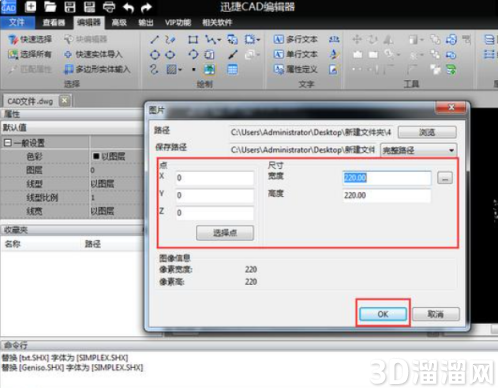Click the 路径 column header in favorites

[93, 244]
